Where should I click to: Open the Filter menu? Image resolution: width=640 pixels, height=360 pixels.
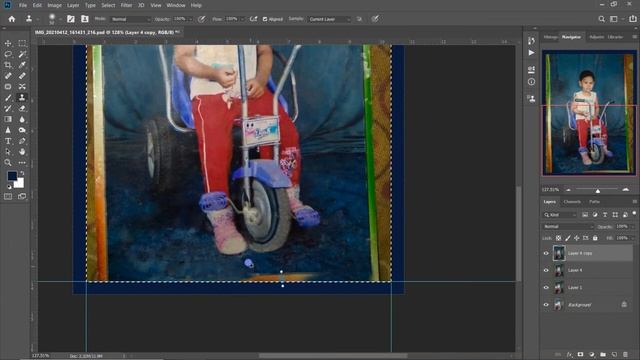pos(126,5)
